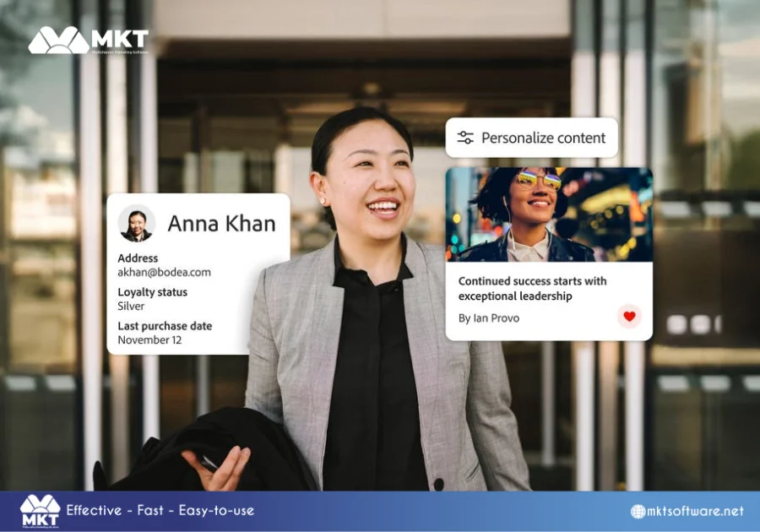Image resolution: width=760 pixels, height=532 pixels.
Task: Click Anna Khan's profile avatar
Action: tap(136, 224)
